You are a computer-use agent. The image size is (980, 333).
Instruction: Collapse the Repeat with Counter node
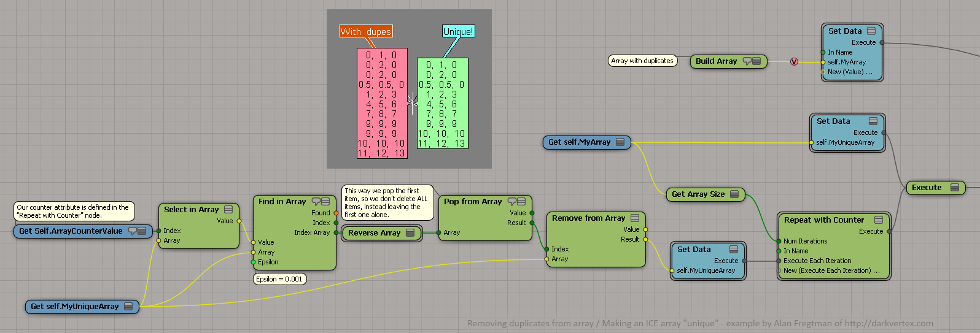879,220
